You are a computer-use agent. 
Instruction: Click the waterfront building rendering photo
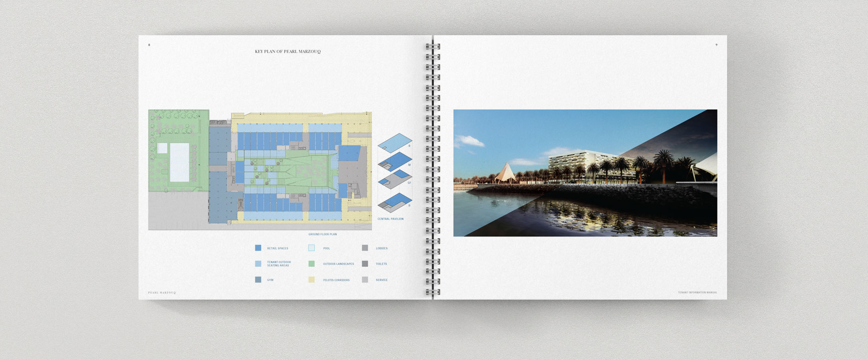[x=585, y=173]
